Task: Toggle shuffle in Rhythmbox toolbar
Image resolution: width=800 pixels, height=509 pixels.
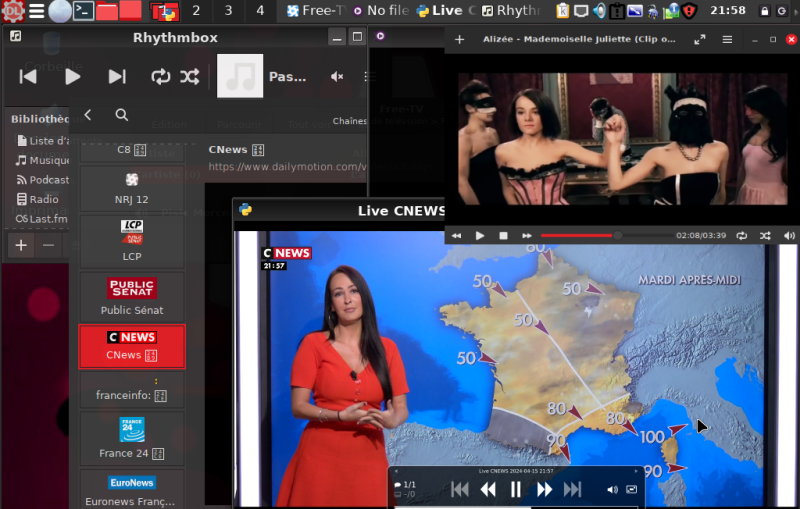Action: tap(190, 77)
